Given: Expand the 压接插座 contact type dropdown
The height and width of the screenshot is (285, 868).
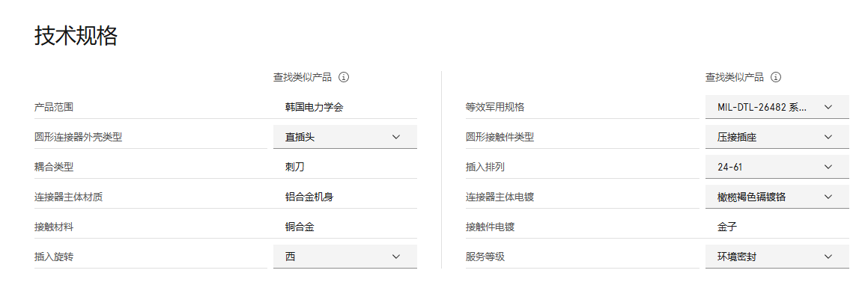Looking at the screenshot, I should click(x=777, y=137).
